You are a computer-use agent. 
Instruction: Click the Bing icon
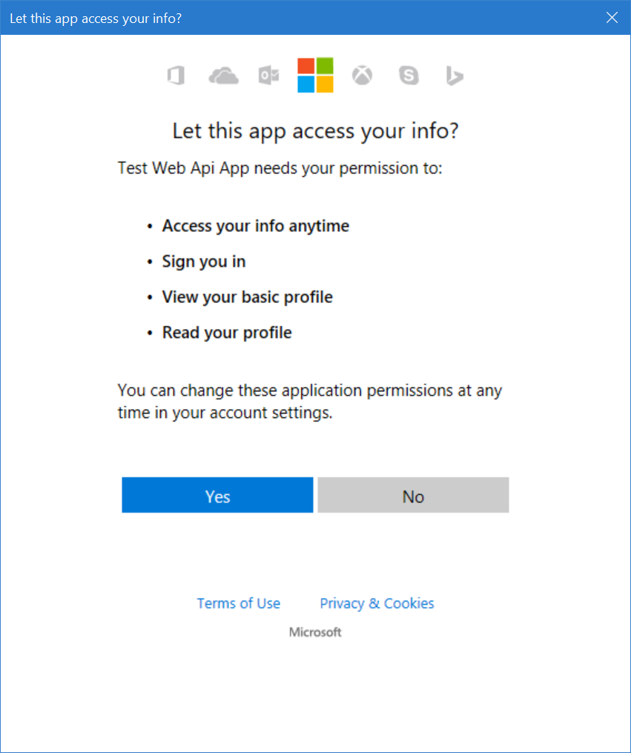coord(455,76)
